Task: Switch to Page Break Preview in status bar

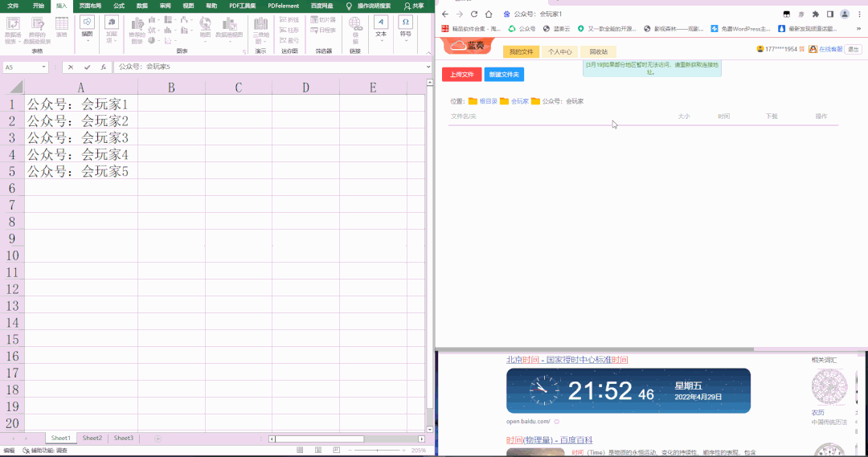Action: [x=337, y=451]
